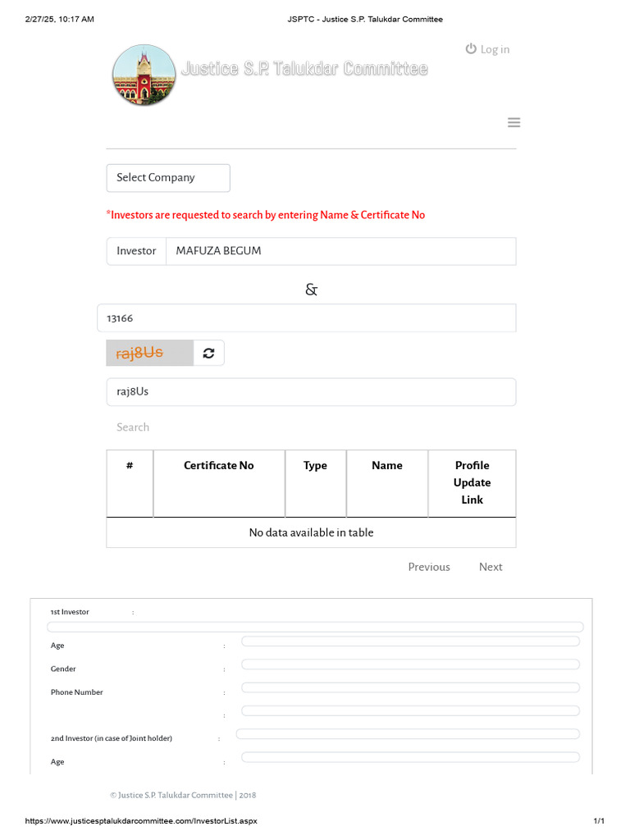Screen dimensions: 630x840
Task: Click the Log in link
Action: pyautogui.click(x=487, y=49)
